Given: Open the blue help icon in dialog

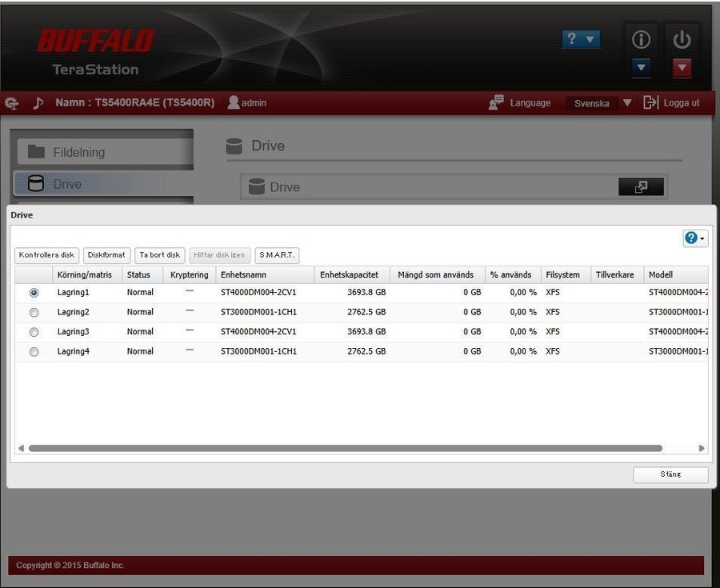Looking at the screenshot, I should [x=694, y=238].
